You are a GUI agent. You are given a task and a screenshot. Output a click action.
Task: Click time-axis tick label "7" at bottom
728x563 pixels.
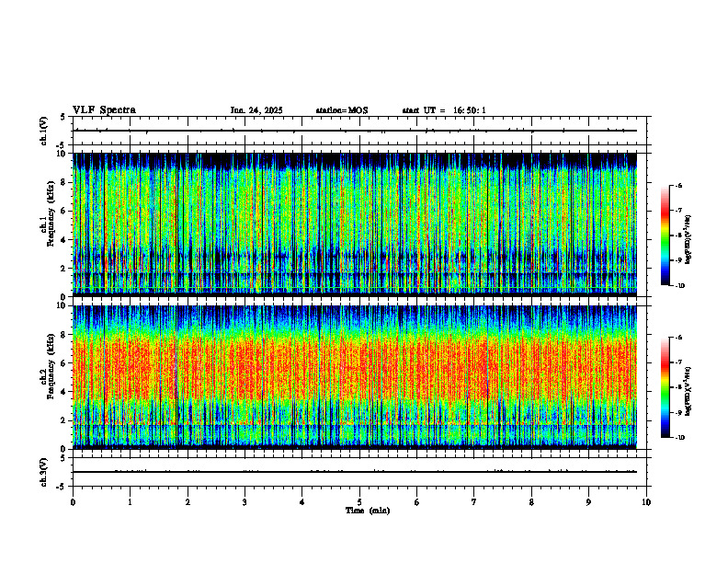pos(474,502)
